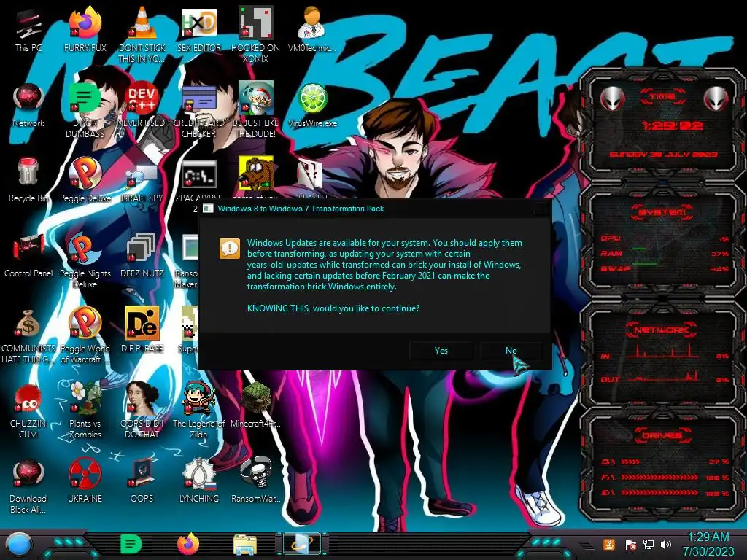This screenshot has height=560, width=747.
Task: Open the Network desktop icon
Action: 28,105
